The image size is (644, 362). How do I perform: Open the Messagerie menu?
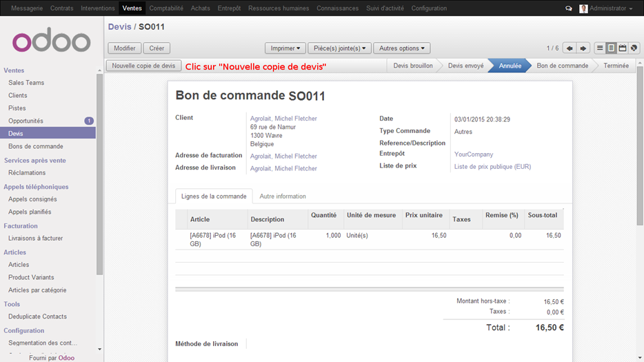click(27, 8)
